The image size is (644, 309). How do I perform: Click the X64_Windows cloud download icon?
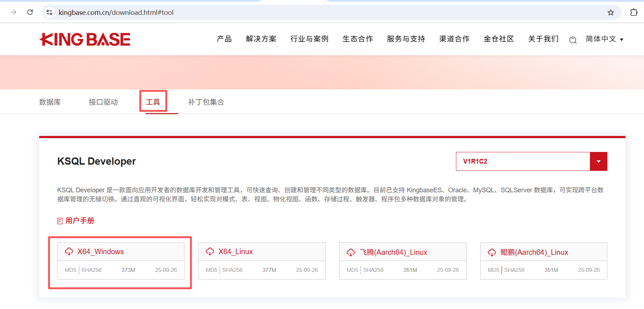click(69, 252)
